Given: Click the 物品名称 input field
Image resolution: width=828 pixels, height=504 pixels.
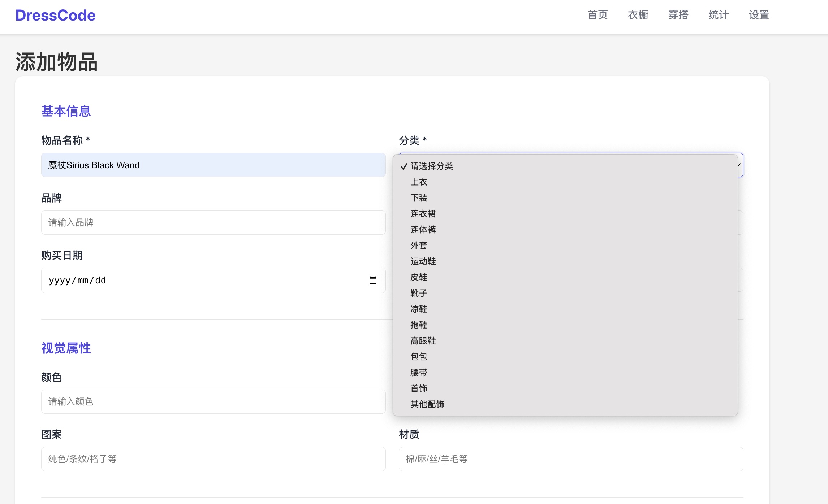Looking at the screenshot, I should click(x=213, y=165).
